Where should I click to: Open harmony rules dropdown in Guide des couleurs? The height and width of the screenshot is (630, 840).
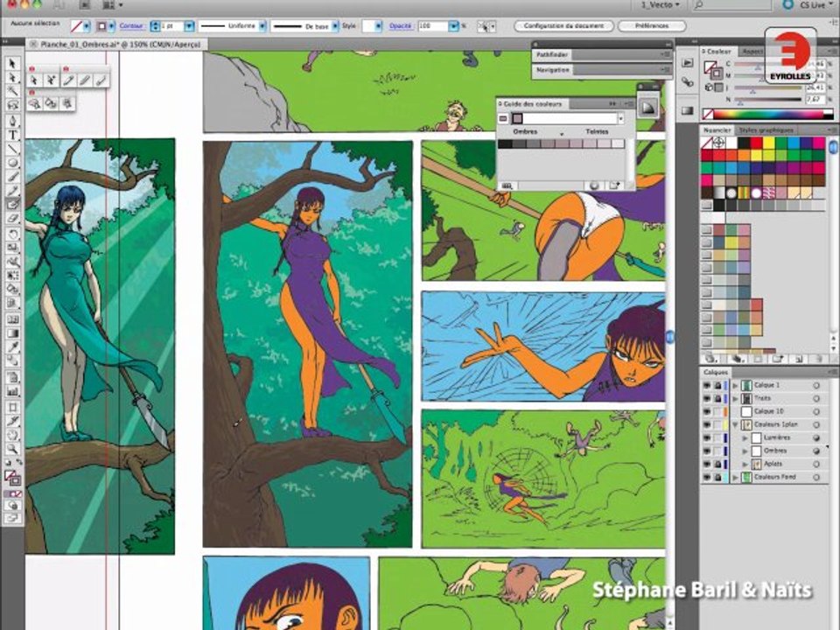click(x=621, y=118)
